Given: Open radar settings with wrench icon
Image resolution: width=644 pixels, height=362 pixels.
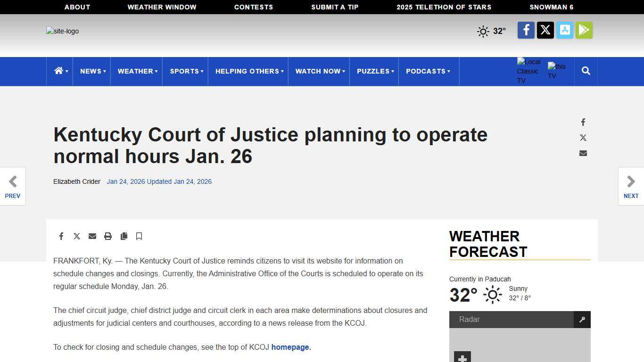Looking at the screenshot, I should 582,319.
